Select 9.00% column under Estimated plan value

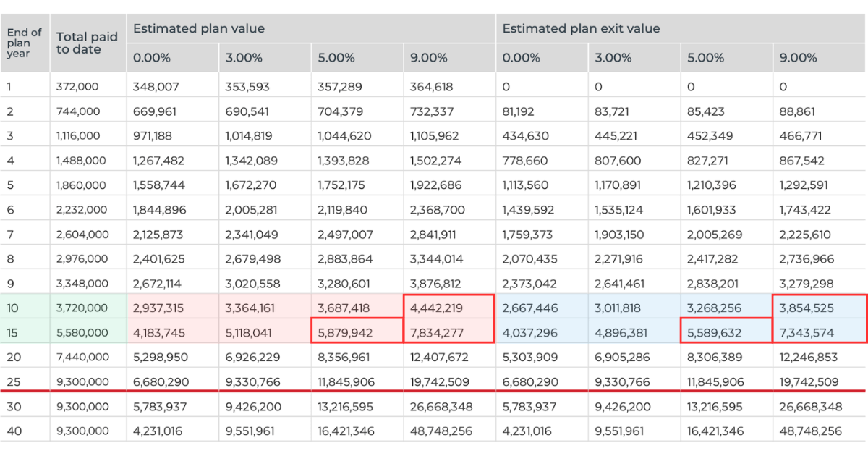(x=429, y=58)
